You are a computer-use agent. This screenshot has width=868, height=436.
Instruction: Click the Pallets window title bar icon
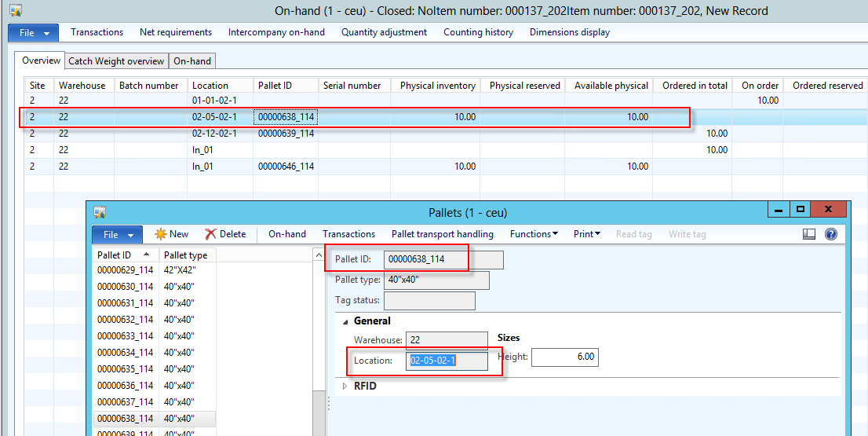pos(100,213)
